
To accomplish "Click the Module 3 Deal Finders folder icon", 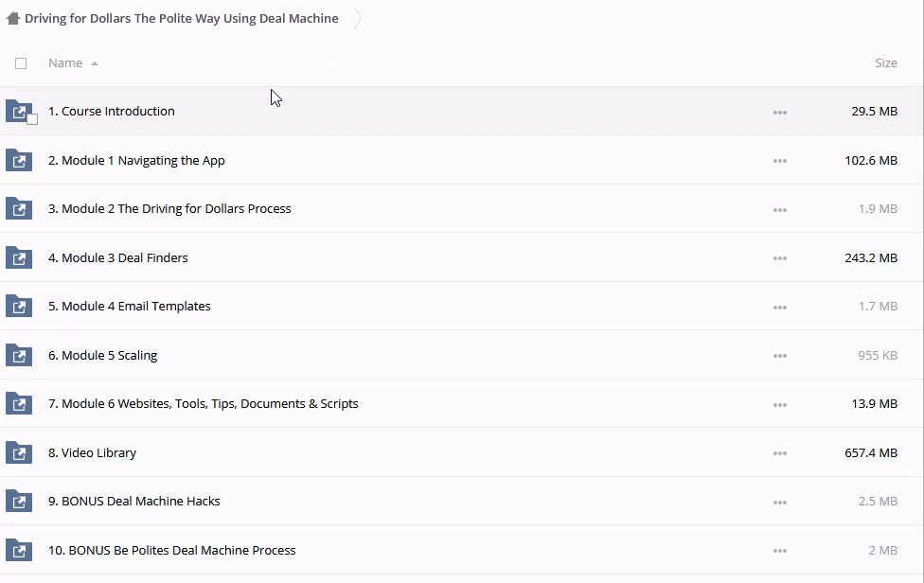I will (x=18, y=257).
